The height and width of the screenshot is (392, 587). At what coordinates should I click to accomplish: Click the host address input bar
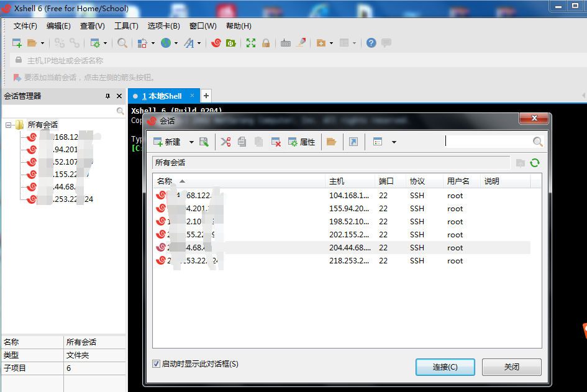click(x=299, y=60)
